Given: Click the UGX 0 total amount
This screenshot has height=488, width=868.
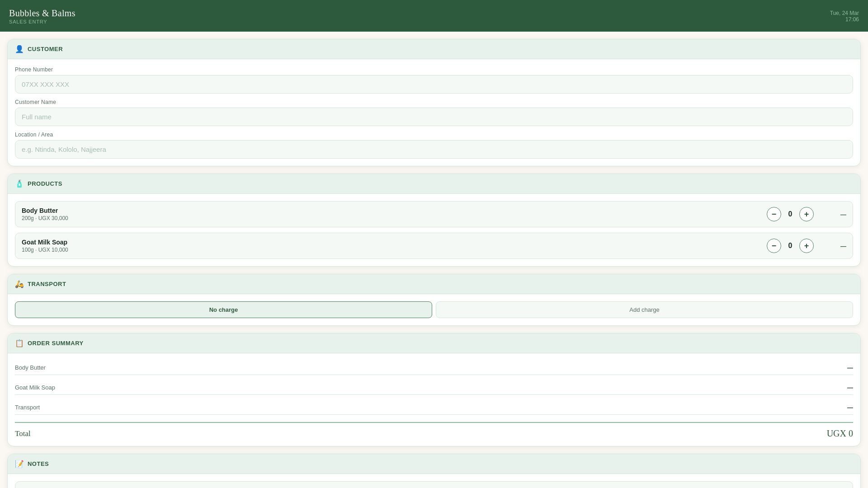Looking at the screenshot, I should [840, 434].
